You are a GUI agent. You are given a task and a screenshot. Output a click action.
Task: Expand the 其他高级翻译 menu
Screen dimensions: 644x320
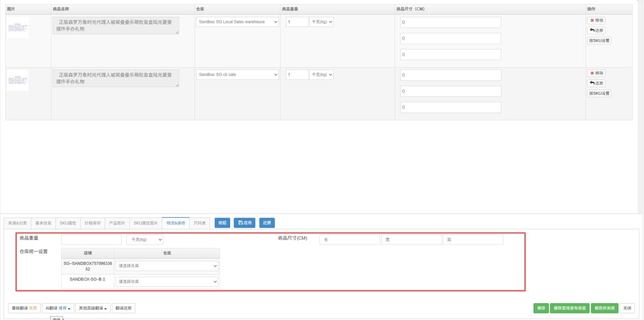click(x=93, y=308)
